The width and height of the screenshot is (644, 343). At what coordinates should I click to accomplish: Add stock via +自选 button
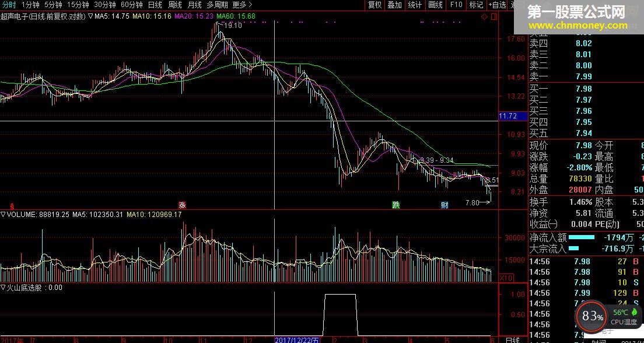pos(498,5)
